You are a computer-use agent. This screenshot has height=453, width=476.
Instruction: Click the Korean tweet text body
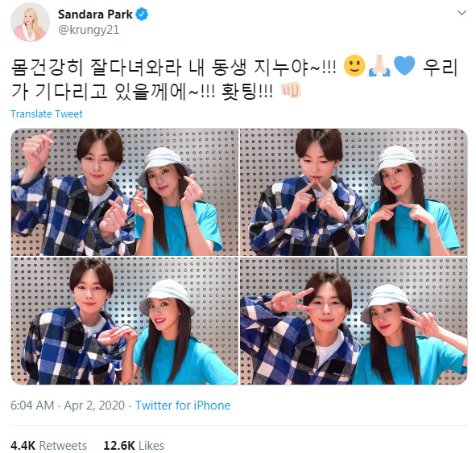point(234,78)
